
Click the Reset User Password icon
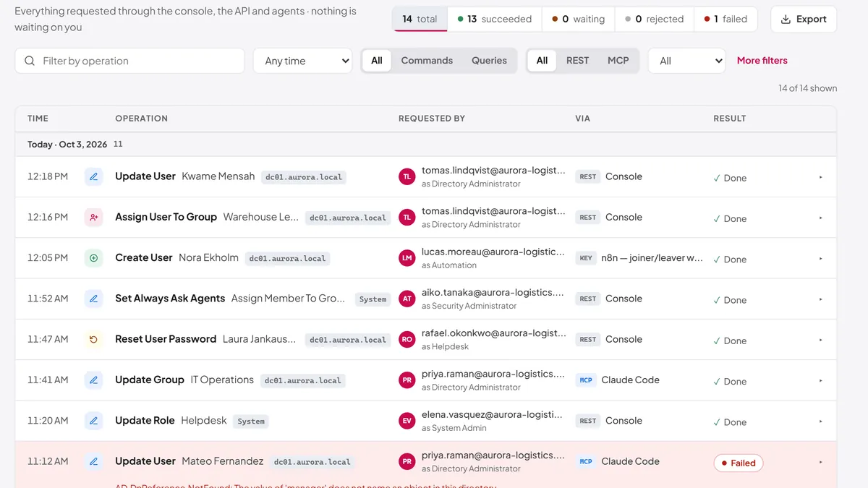click(x=93, y=339)
